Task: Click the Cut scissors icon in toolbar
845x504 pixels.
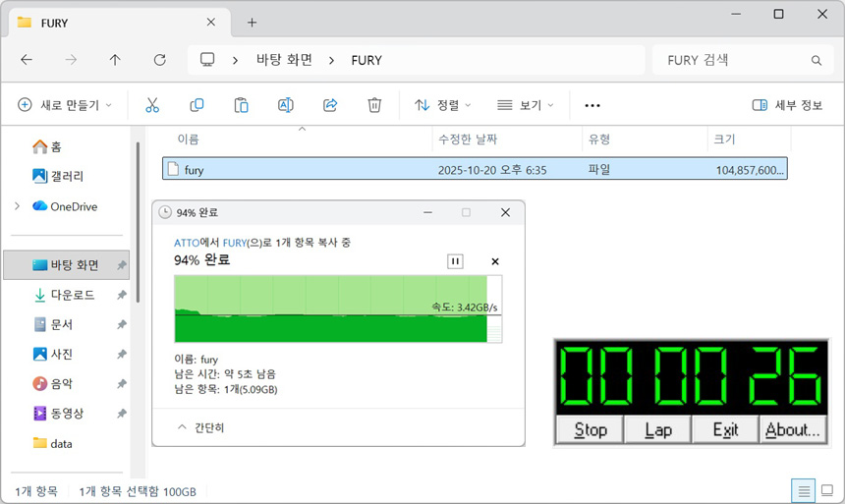Action: tap(152, 105)
